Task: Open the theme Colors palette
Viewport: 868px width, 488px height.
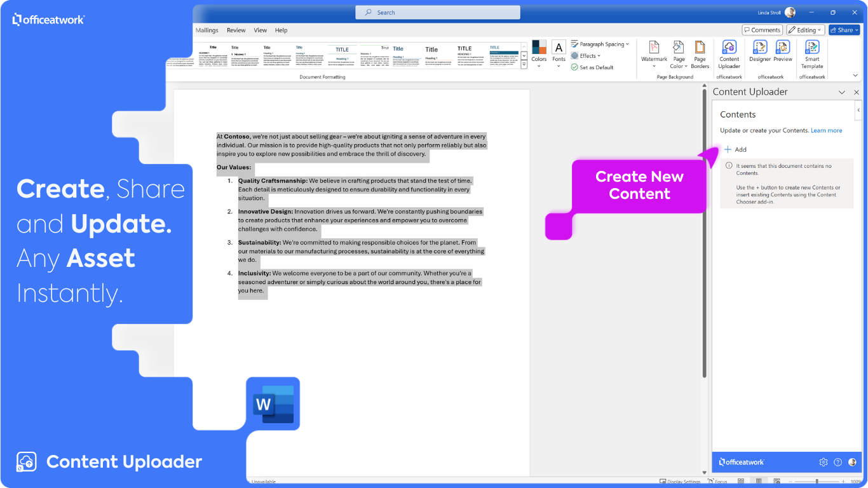Action: click(539, 55)
